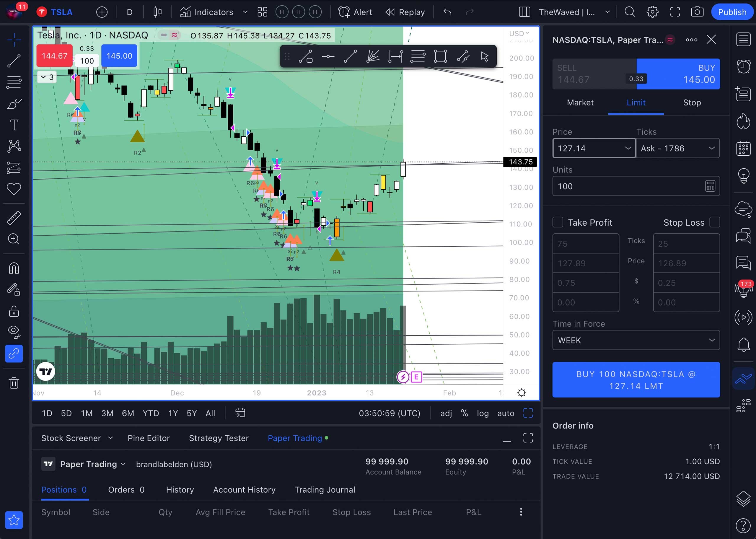Image resolution: width=756 pixels, height=539 pixels.
Task: Remove drawings with the trash icon
Action: click(14, 383)
